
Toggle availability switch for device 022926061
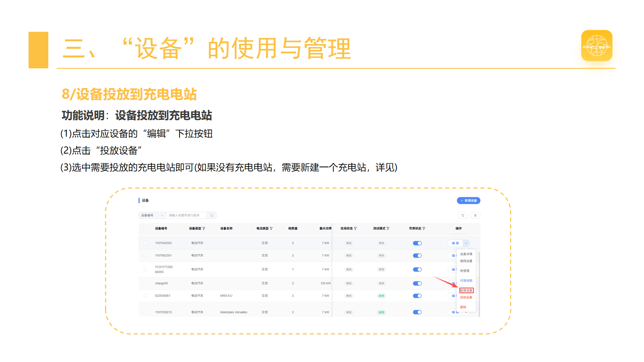coord(417,296)
